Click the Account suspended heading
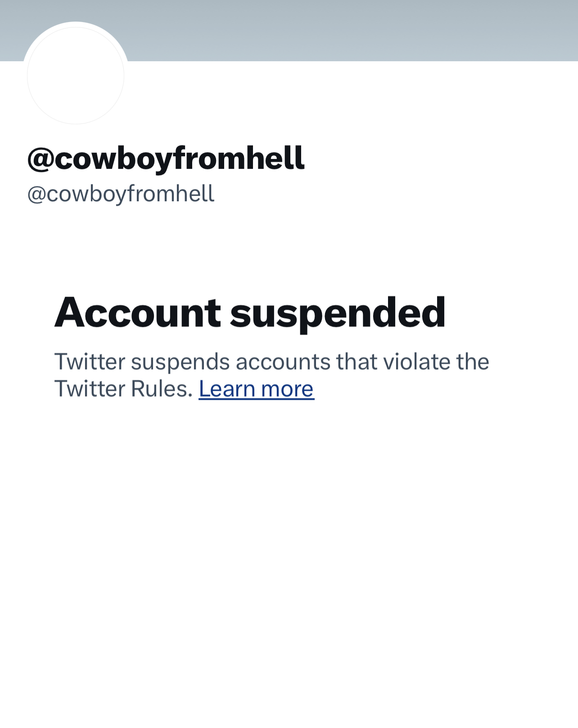The height and width of the screenshot is (728, 578). [250, 312]
